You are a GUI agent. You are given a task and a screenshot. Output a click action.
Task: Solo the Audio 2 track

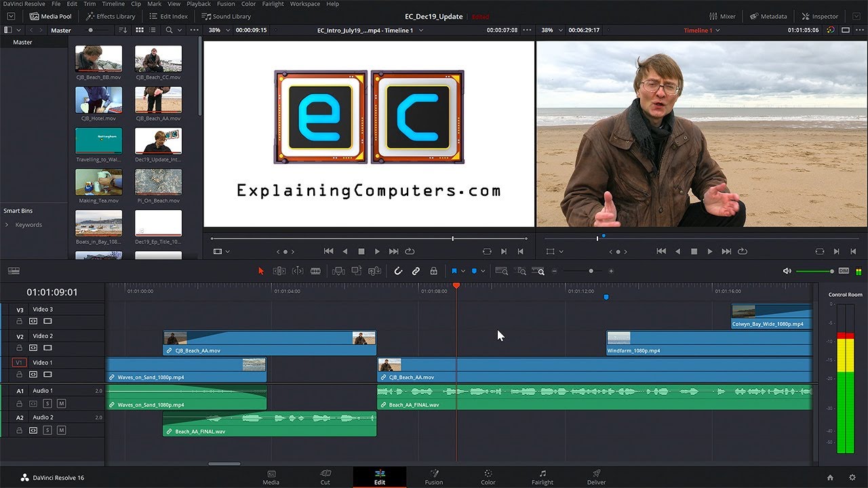pos(47,430)
